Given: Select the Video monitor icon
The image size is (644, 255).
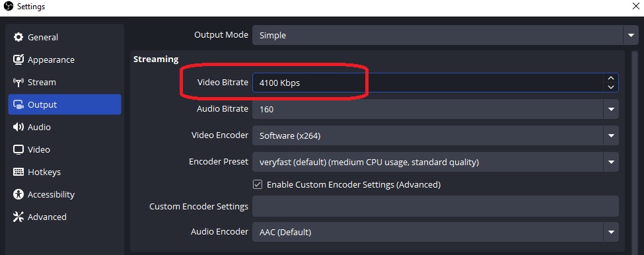Looking at the screenshot, I should tap(18, 149).
